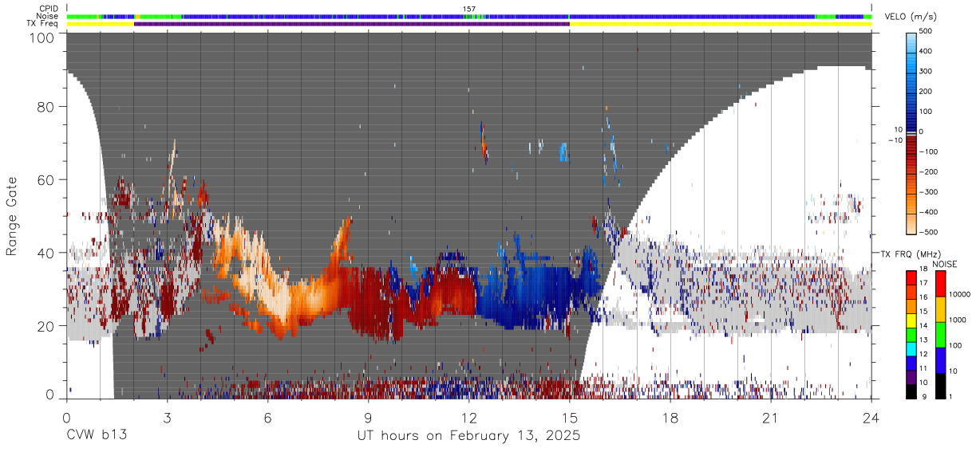
Task: Click the orange-red 16–17 MHz TX frequency swatch
Action: pyautogui.click(x=911, y=290)
